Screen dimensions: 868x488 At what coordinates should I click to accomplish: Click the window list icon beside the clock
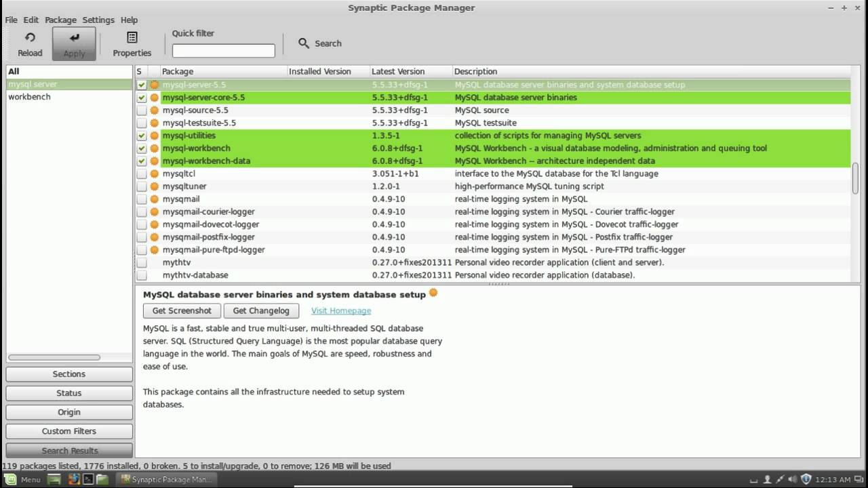coord(858,479)
